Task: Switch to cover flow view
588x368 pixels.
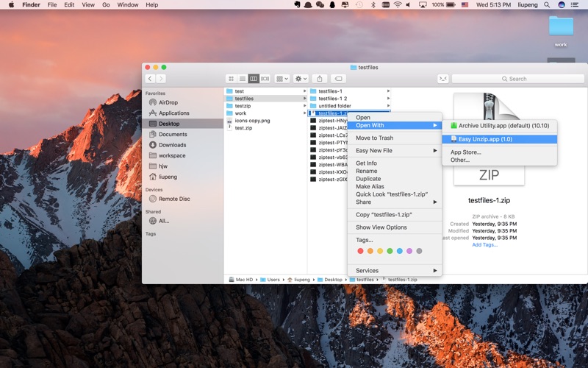Action: pos(265,79)
